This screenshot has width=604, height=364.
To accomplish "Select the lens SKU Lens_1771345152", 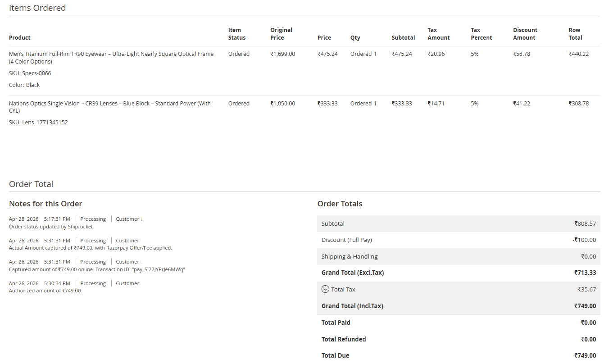I will coord(38,123).
